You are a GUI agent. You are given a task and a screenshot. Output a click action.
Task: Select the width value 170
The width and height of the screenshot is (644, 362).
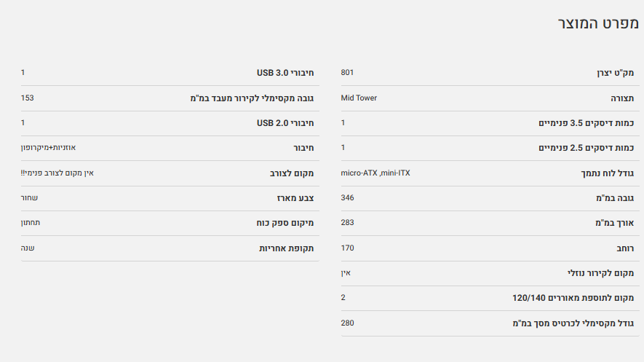[x=348, y=248]
